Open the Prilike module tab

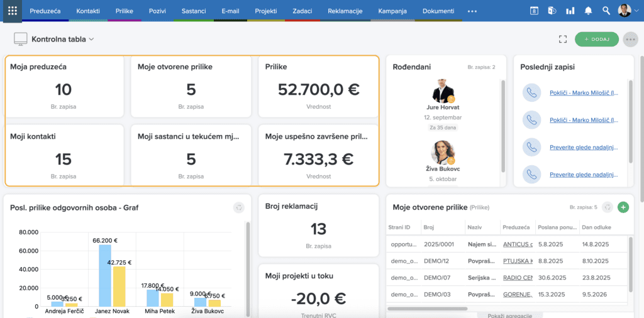(x=124, y=11)
